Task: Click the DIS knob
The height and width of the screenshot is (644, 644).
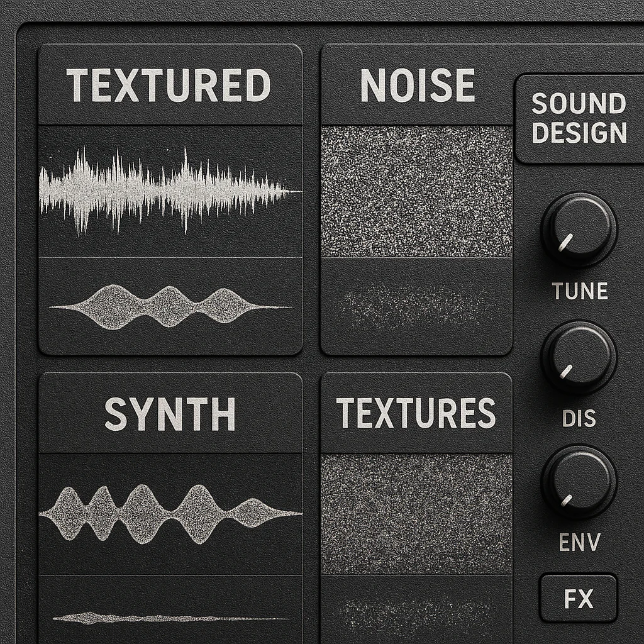Action: point(579,358)
